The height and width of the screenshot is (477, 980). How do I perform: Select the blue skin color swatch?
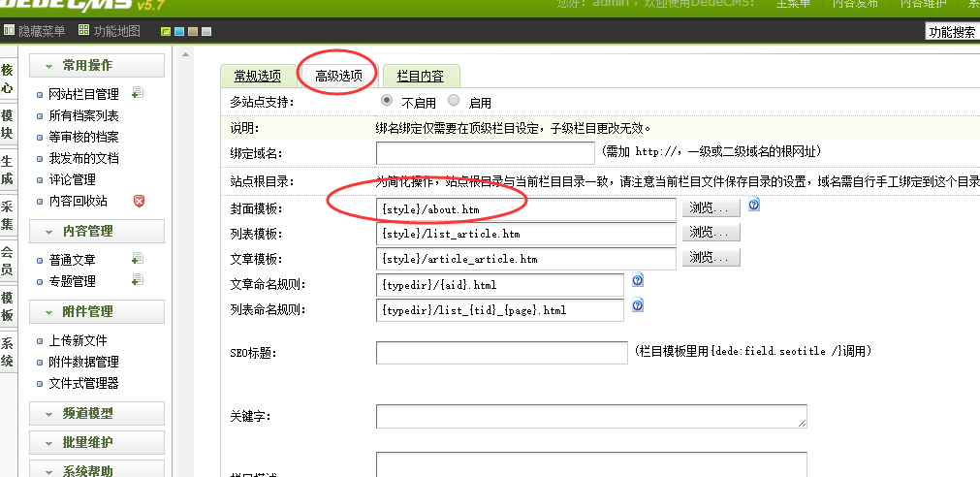179,31
